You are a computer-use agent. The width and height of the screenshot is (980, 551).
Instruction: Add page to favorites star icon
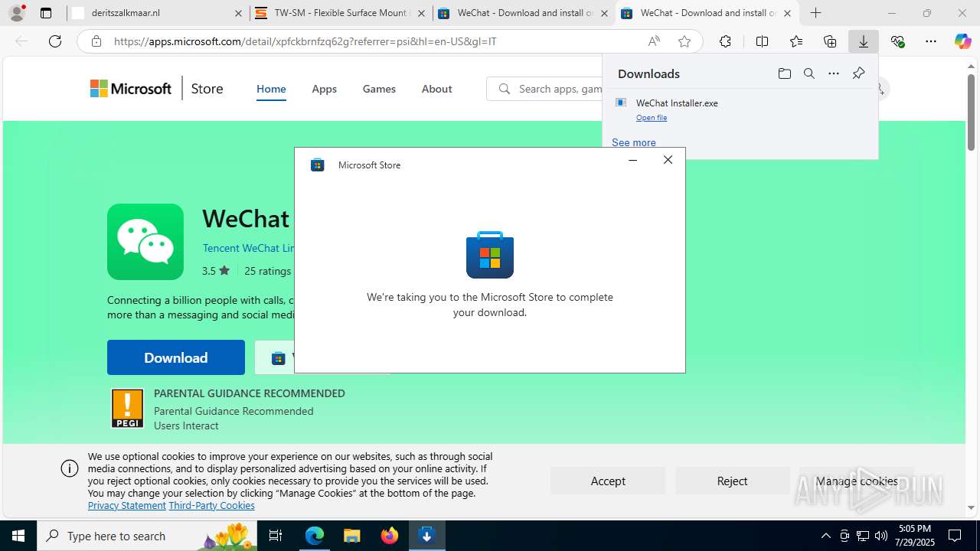[x=684, y=41]
